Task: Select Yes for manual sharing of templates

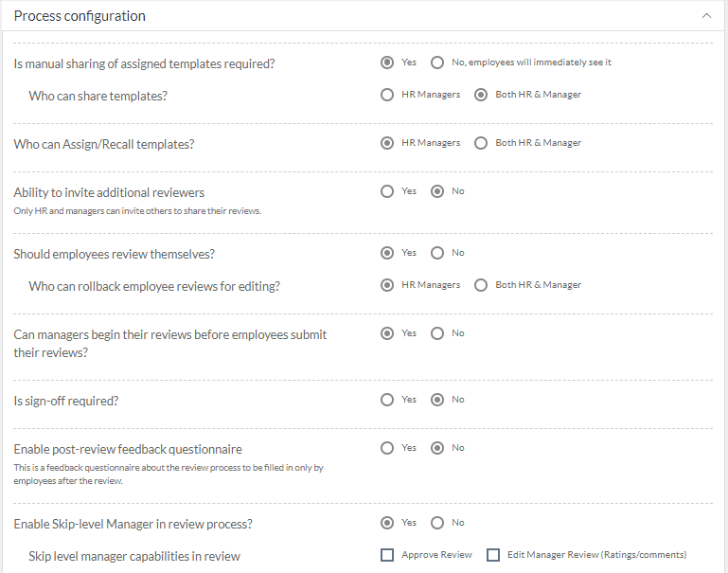Action: 387,63
